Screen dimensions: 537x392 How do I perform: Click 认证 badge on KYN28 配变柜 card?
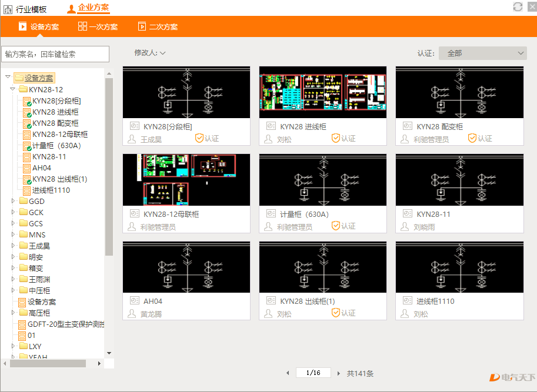pos(480,138)
